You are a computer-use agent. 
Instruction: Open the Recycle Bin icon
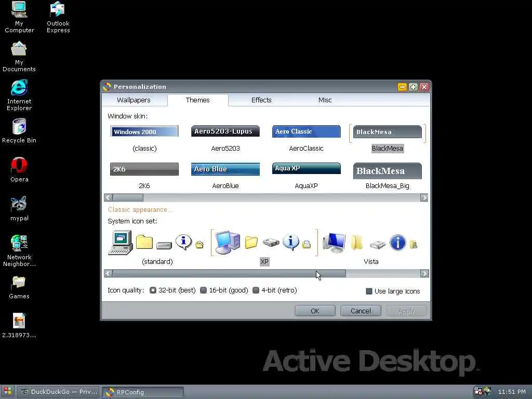tap(19, 131)
